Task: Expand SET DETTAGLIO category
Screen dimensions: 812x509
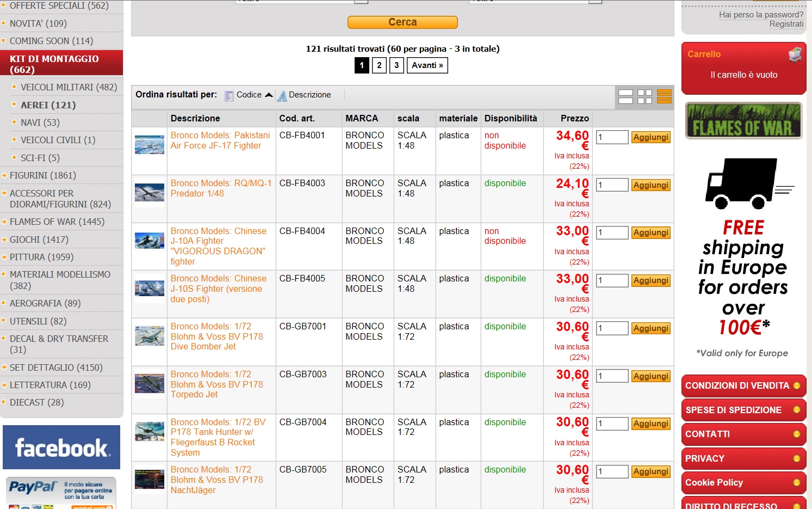Action: [57, 367]
